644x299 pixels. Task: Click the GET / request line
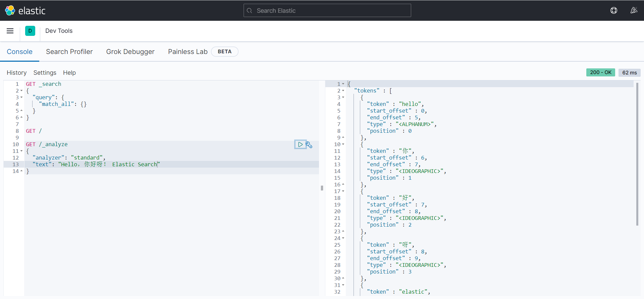[34, 131]
